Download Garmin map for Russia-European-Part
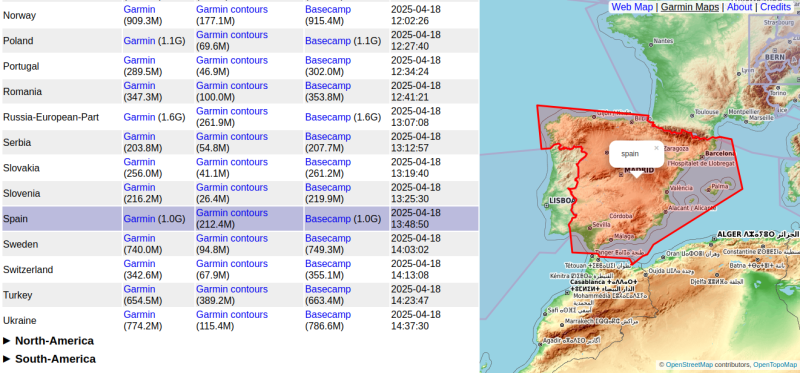The image size is (800, 373). pyautogui.click(x=139, y=117)
